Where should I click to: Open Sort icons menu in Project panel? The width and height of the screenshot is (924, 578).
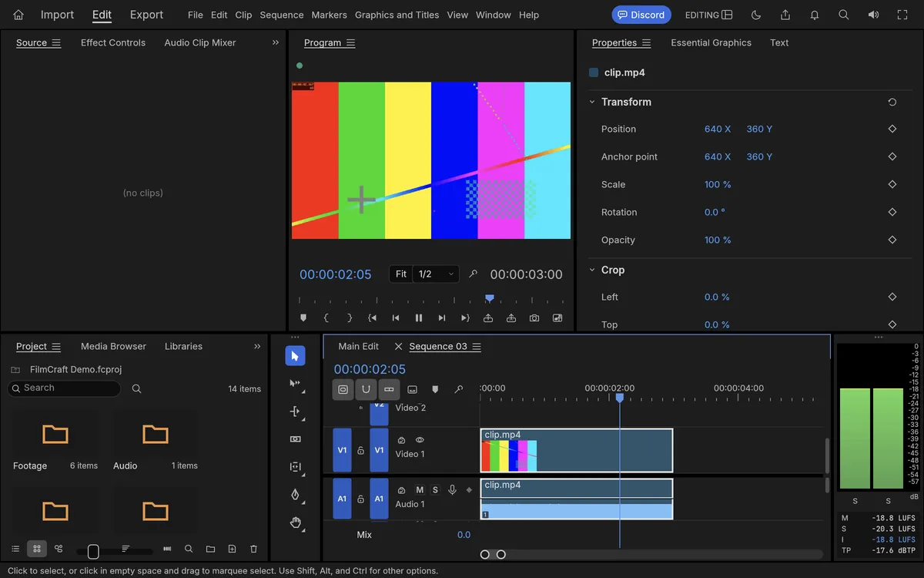click(x=126, y=549)
